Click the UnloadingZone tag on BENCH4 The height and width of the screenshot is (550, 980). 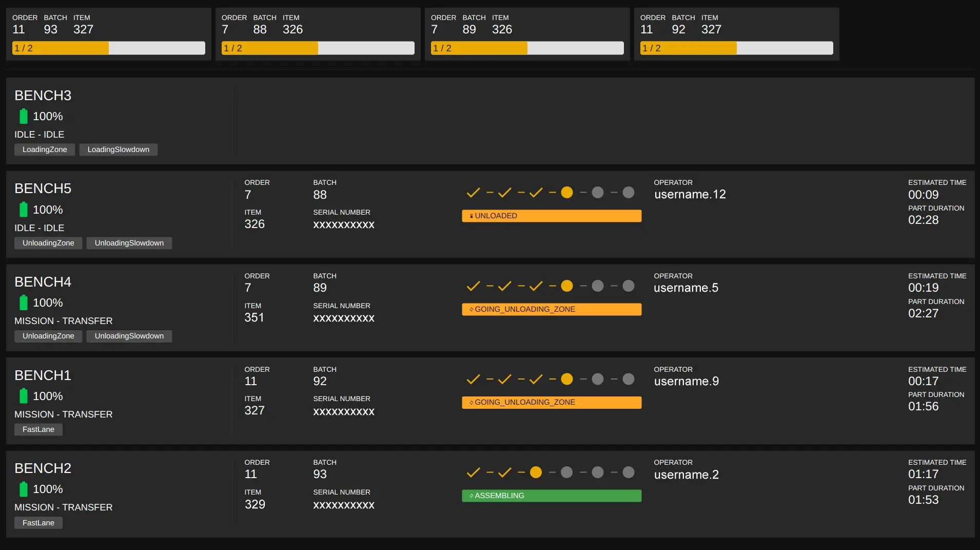tap(48, 336)
